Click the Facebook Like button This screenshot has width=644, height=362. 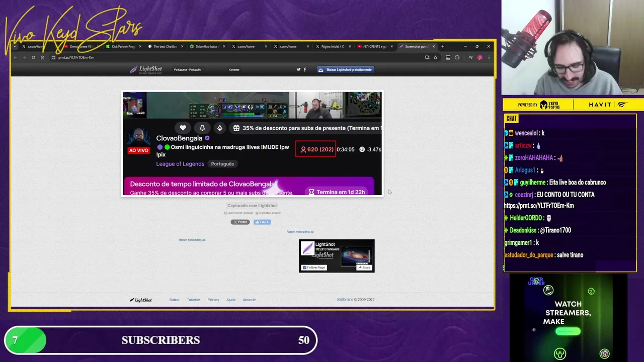(262, 222)
